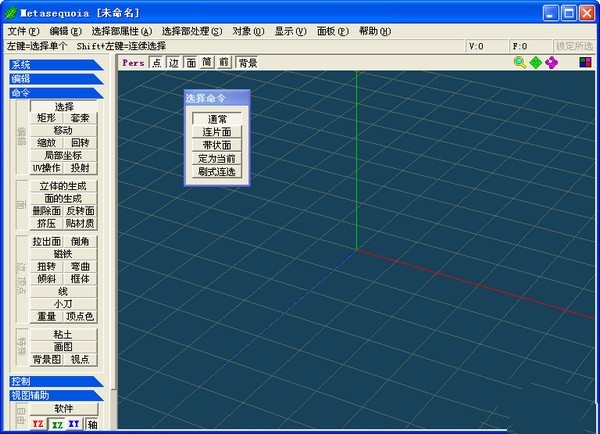Click 立体的生成 primitive creation button
The width and height of the screenshot is (600, 434).
click(x=64, y=186)
